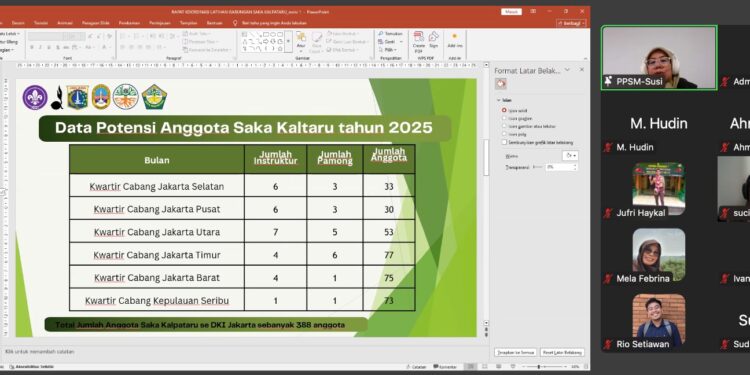
Task: Toggle underline formatting in Font group
Action: (49, 47)
